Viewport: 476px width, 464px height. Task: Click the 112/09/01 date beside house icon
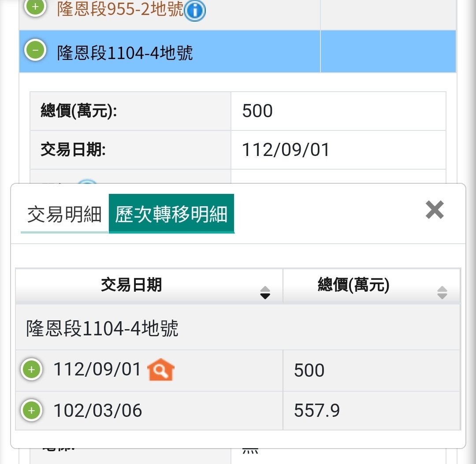pos(97,369)
